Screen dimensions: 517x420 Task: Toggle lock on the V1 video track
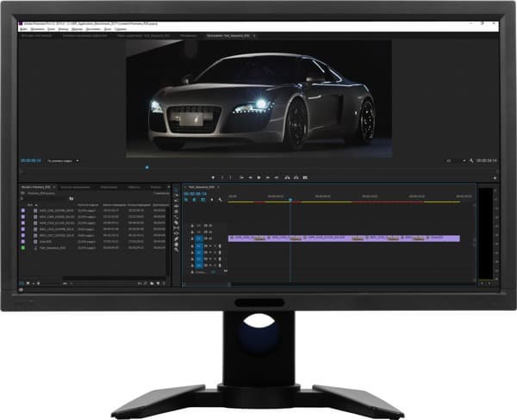pos(192,238)
